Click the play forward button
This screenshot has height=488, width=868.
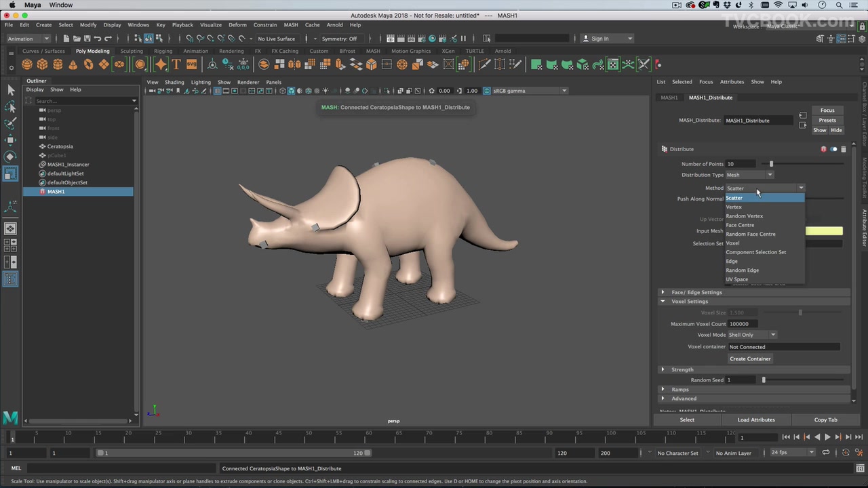(x=827, y=437)
